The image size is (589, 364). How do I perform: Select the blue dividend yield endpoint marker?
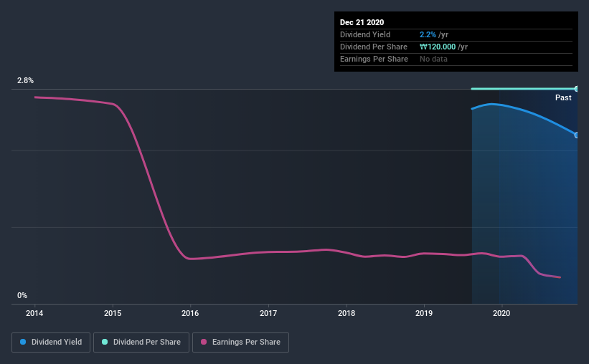576,135
